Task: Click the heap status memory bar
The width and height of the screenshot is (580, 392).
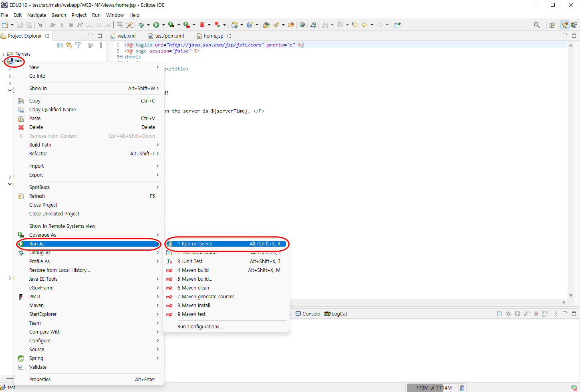Action: (433, 388)
